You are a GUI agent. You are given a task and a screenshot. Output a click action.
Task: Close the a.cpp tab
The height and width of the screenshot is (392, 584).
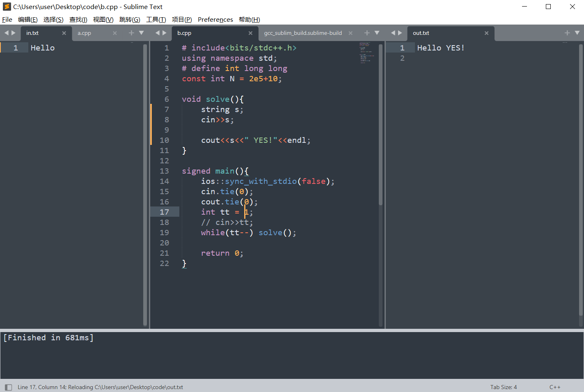(x=115, y=33)
